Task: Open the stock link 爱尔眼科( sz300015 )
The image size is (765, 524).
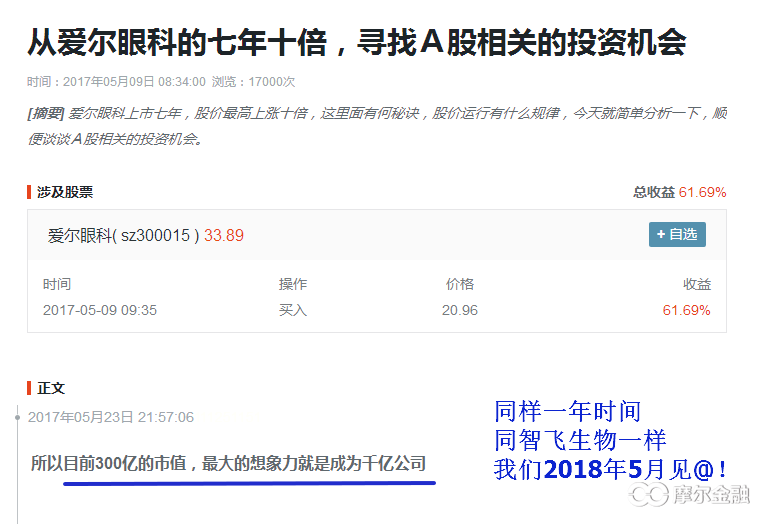Action: tap(123, 236)
